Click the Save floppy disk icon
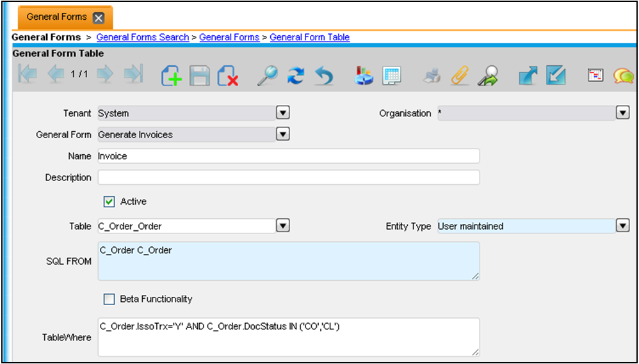The width and height of the screenshot is (639, 364). [x=200, y=75]
